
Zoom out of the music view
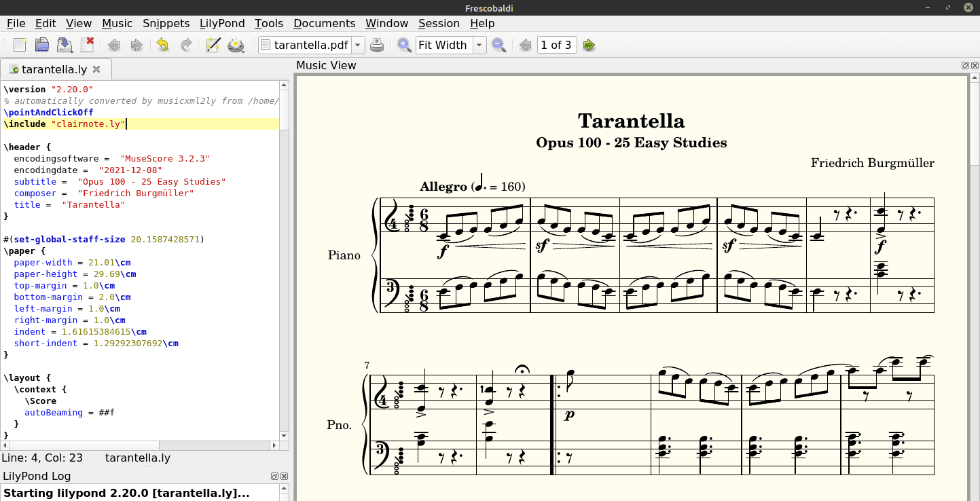pos(498,45)
